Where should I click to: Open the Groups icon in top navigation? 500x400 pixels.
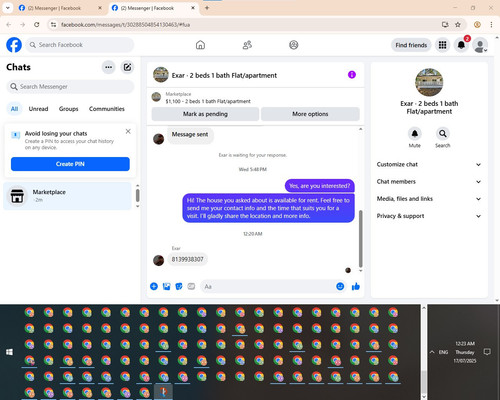(294, 45)
